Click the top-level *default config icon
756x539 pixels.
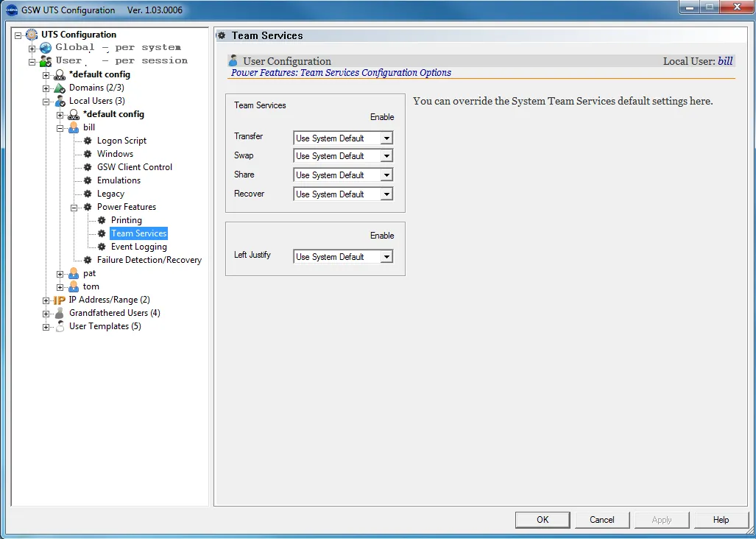(x=60, y=74)
